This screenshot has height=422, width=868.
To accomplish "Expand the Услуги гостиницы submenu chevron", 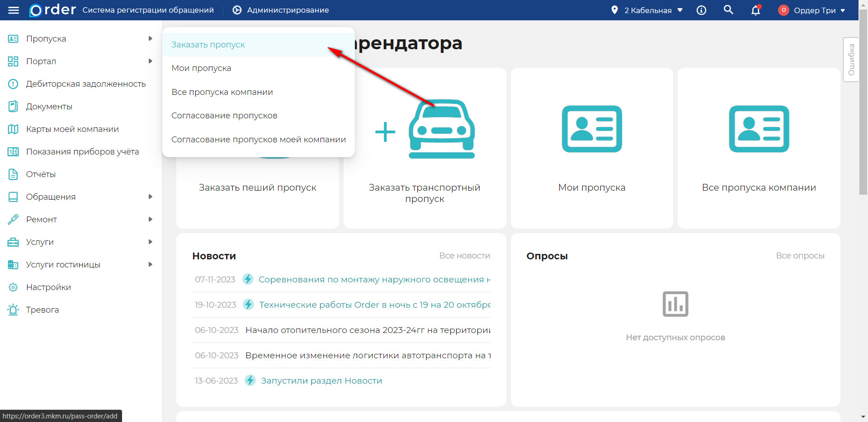I will point(151,264).
